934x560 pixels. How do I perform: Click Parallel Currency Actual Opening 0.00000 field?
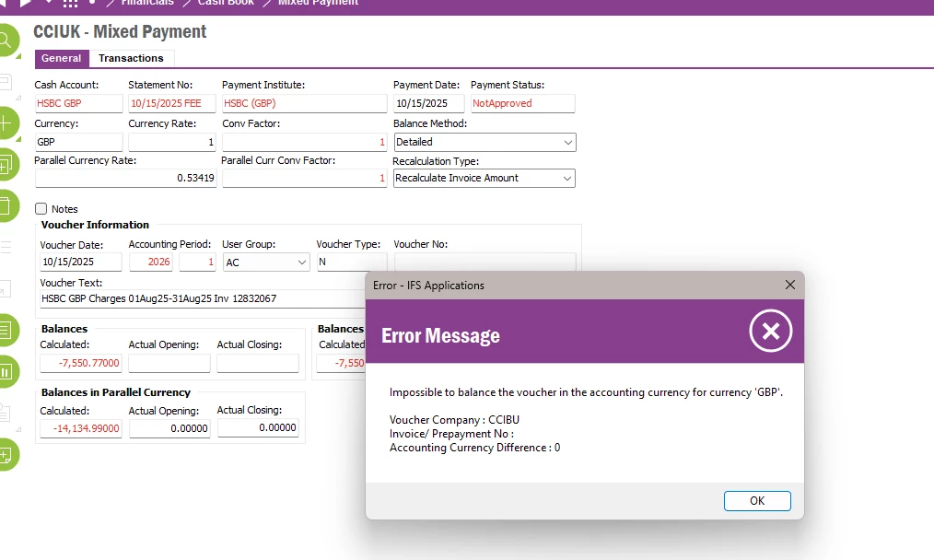[x=169, y=428]
